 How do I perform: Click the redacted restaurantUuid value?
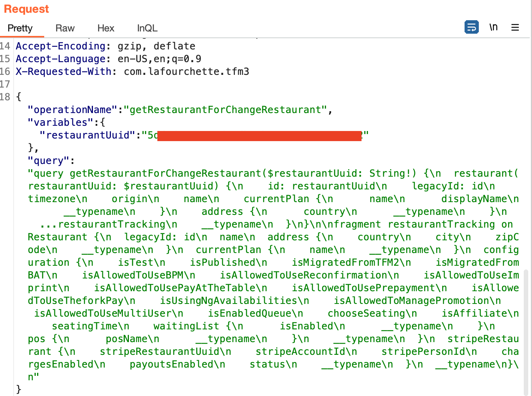(259, 135)
